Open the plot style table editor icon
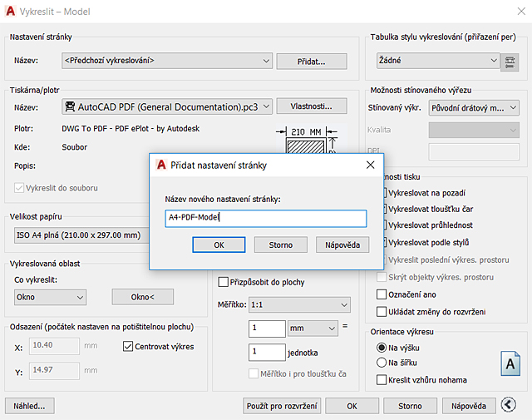This screenshot has width=532, height=420. [510, 62]
